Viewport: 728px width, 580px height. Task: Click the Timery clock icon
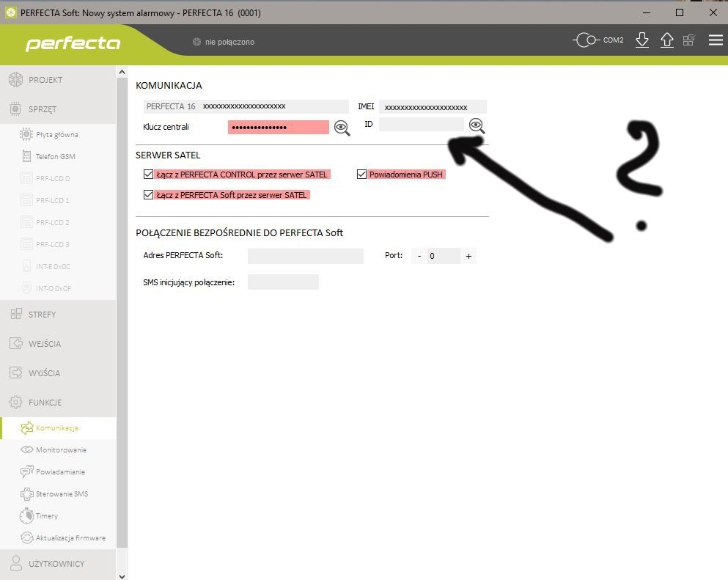coord(26,515)
